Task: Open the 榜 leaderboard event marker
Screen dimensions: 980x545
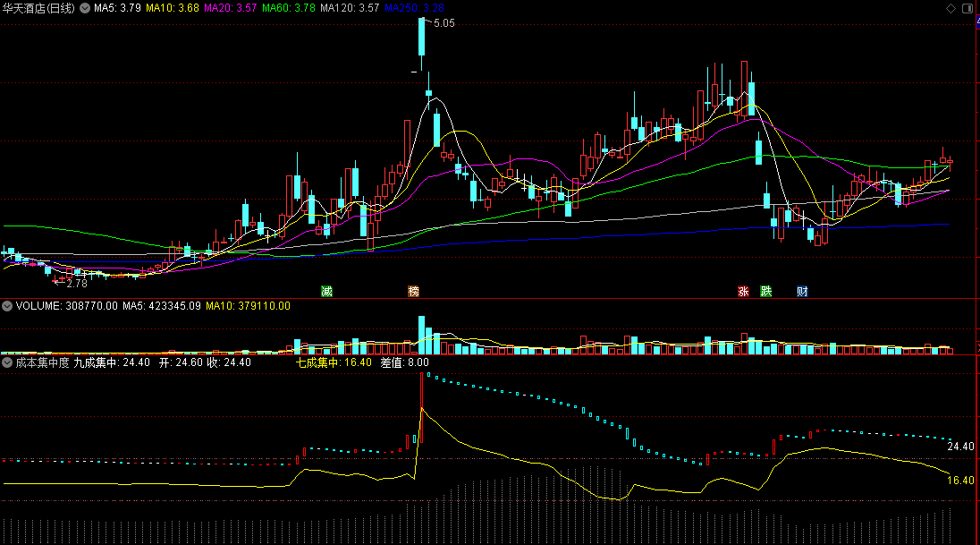Action: tap(413, 291)
